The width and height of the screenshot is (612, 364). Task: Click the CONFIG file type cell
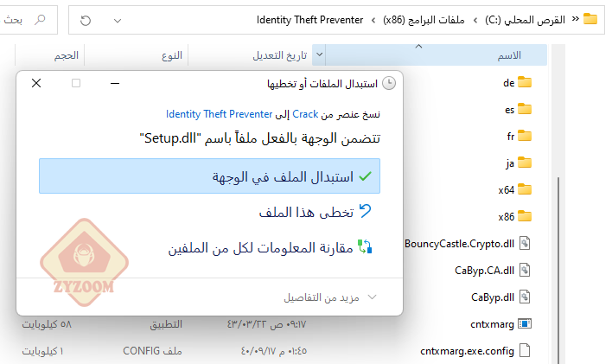(152, 351)
